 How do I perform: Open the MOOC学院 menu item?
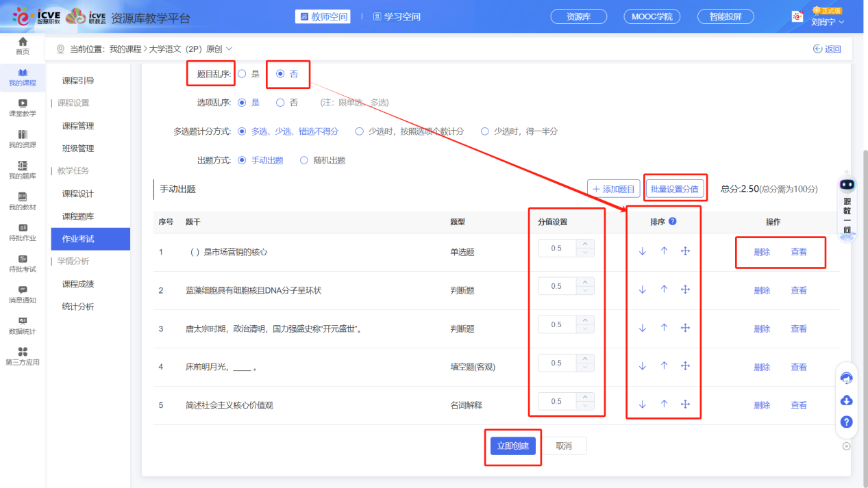[x=652, y=15]
